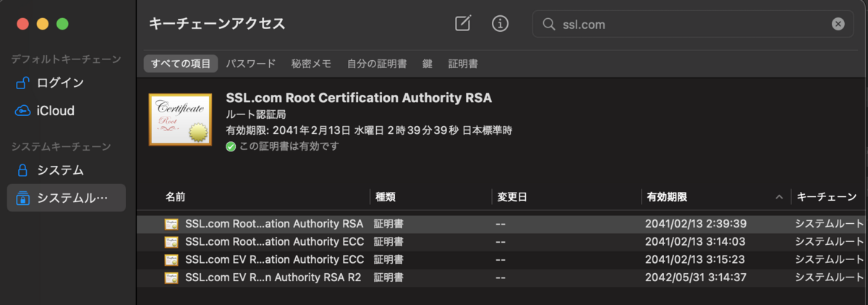868x305 pixels.
Task: Sort by the 種類 column header
Action: 384,197
